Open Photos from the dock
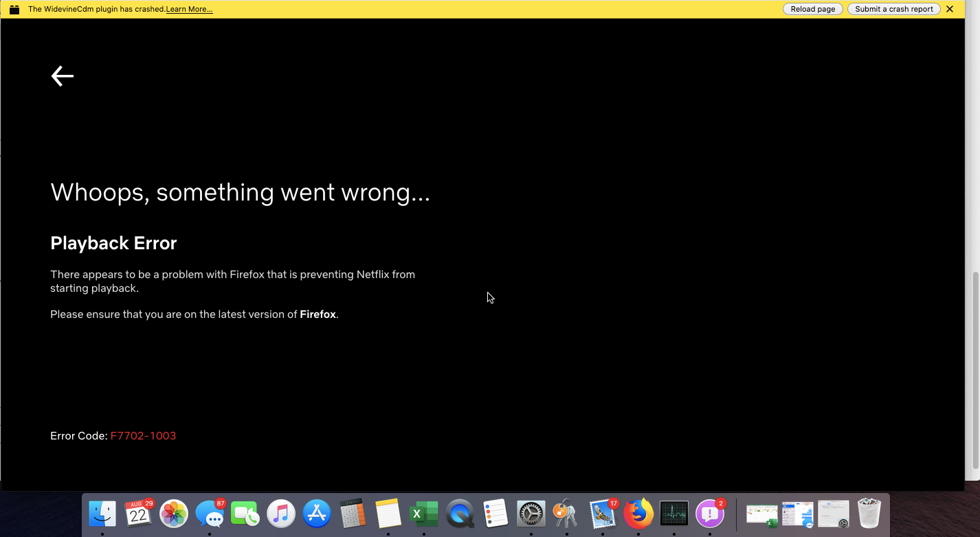The width and height of the screenshot is (980, 537). point(174,514)
